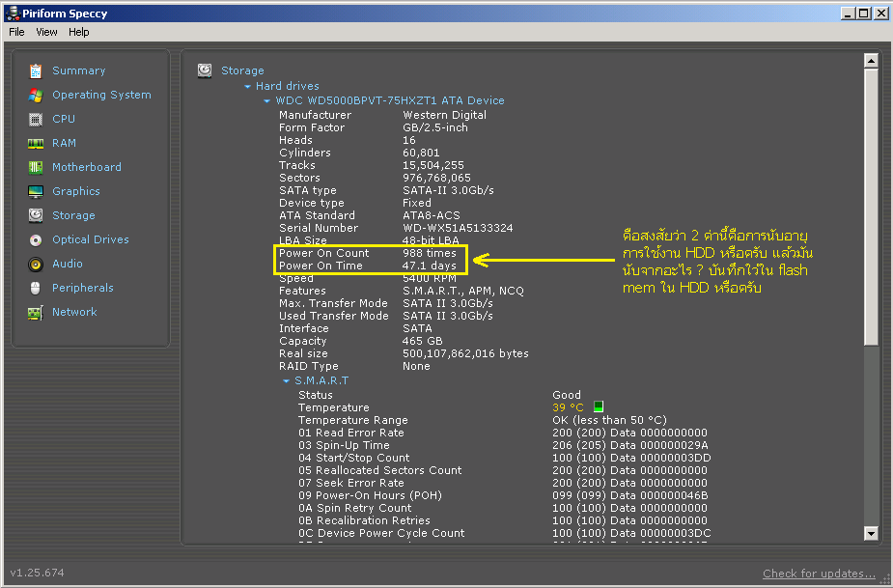The height and width of the screenshot is (588, 893).
Task: Open the Help menu
Action: (x=79, y=32)
